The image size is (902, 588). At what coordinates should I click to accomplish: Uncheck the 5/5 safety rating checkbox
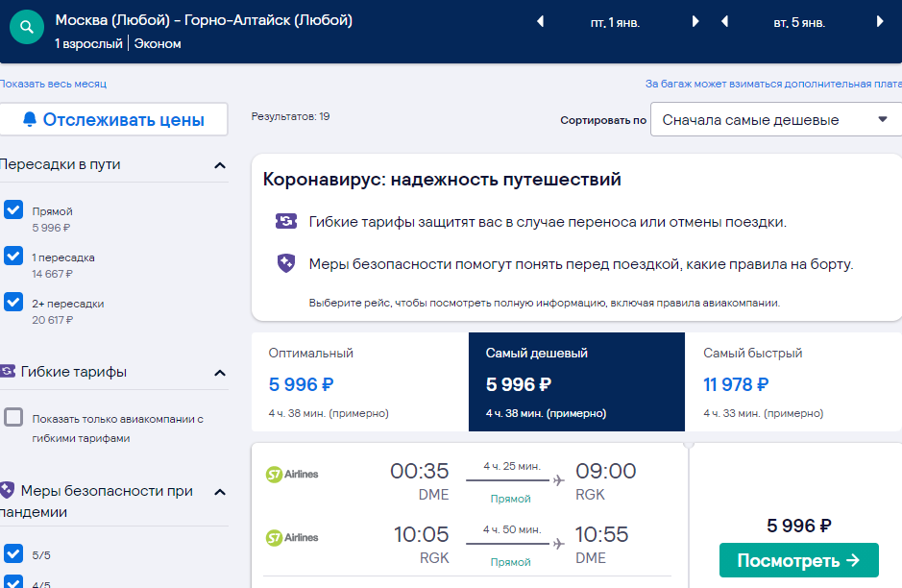pos(13,553)
